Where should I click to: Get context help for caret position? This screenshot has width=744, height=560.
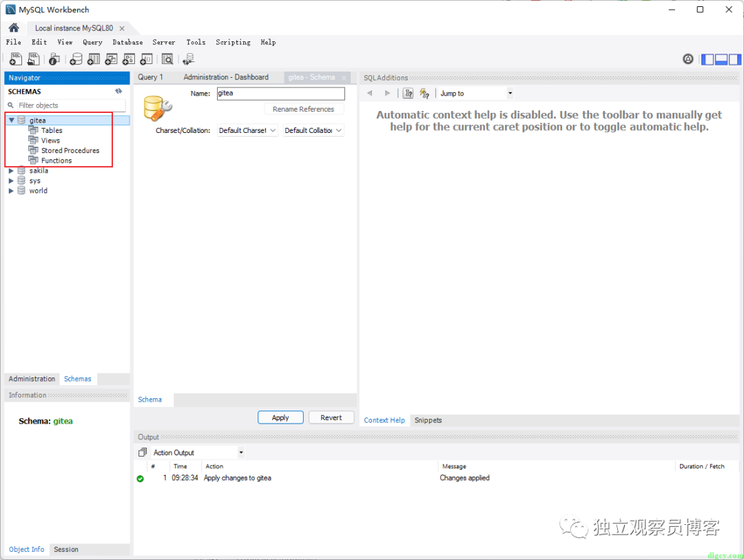tap(408, 94)
